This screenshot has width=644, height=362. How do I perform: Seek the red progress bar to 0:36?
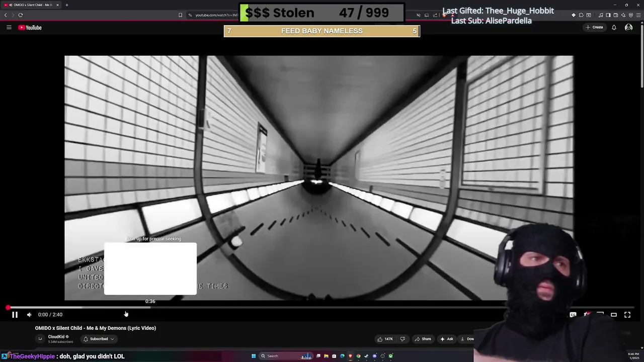150,307
